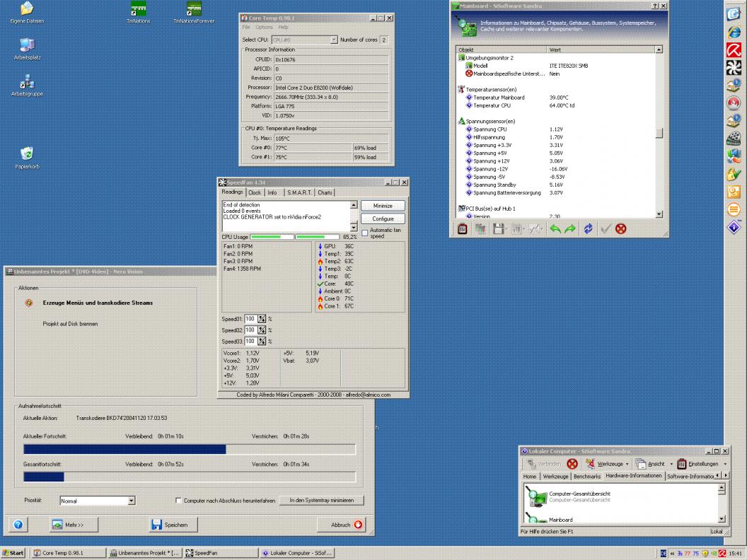Click the Mainboard list scrollbar down arrow

point(659,214)
